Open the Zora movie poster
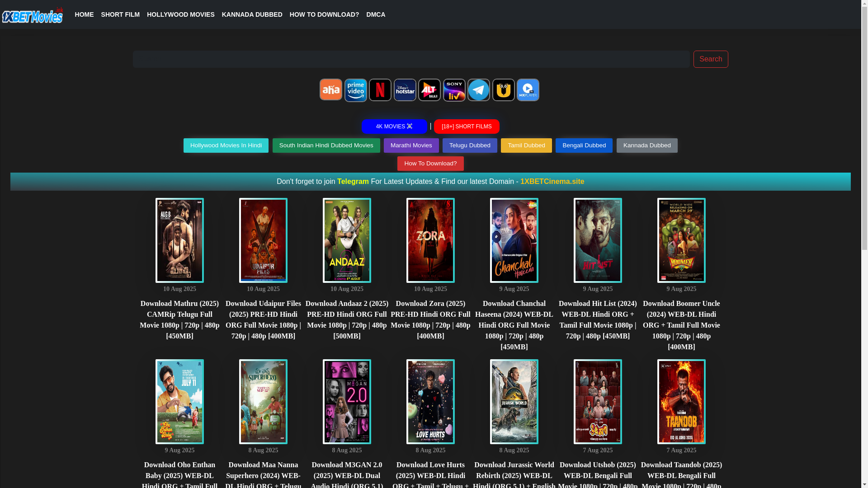868x488 pixels. click(430, 240)
